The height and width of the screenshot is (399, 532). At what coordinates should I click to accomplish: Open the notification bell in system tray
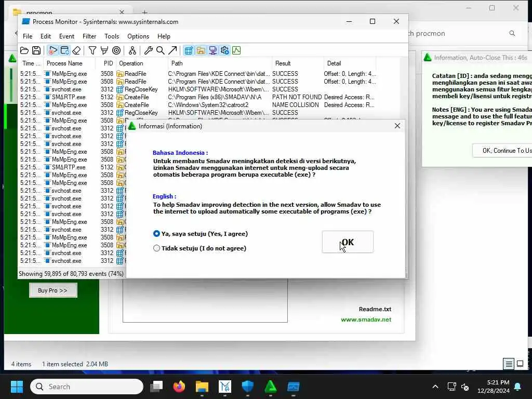(x=518, y=387)
